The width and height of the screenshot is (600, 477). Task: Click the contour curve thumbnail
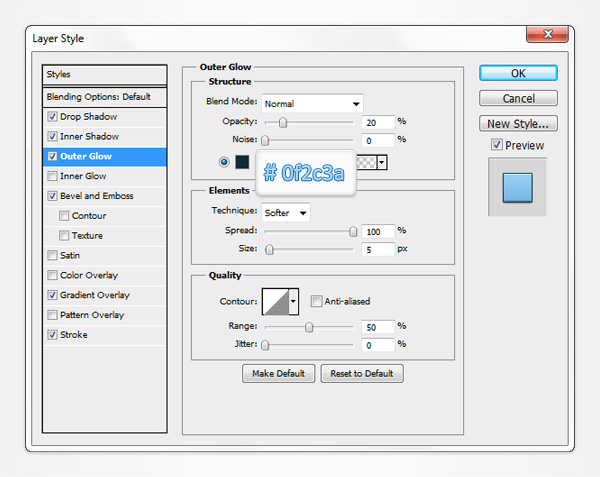click(x=274, y=301)
